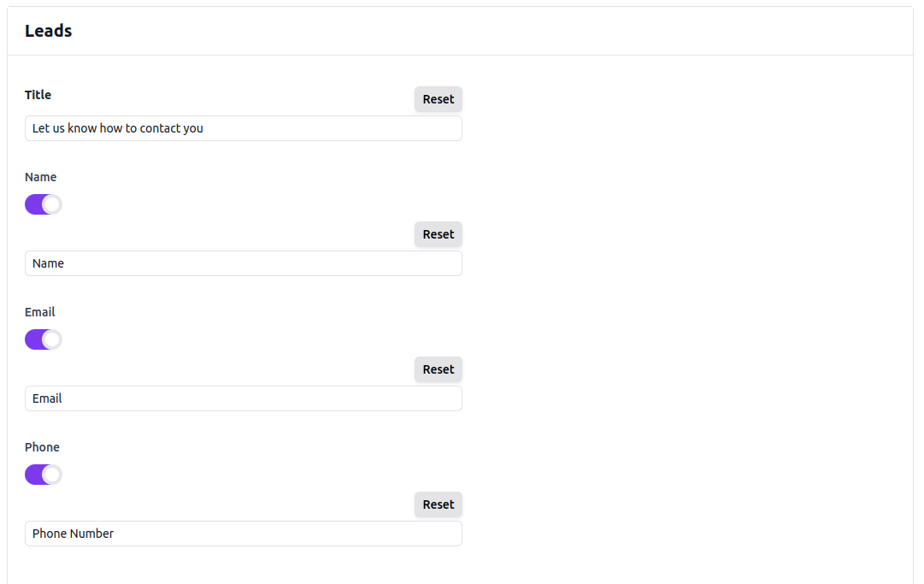Reset the Title field
Screen dimensions: 924x584
click(438, 98)
